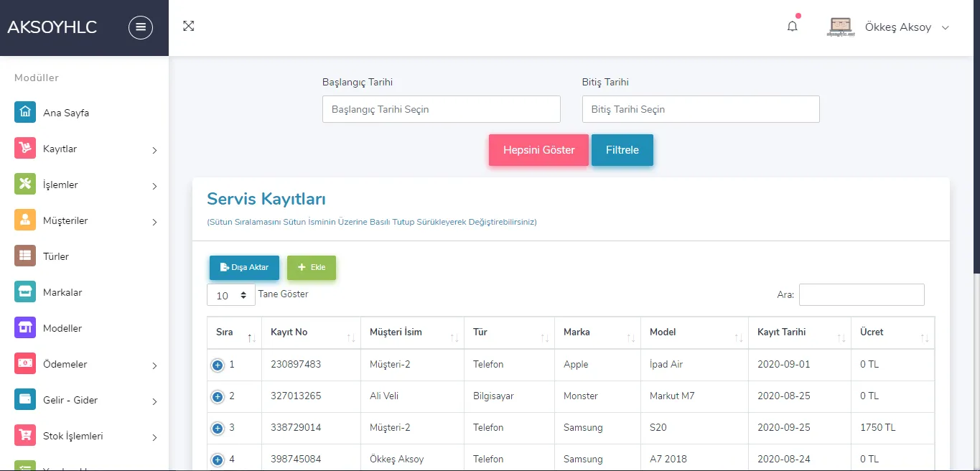Click the fullscreen expand arrows icon
The image size is (980, 471).
point(189,26)
